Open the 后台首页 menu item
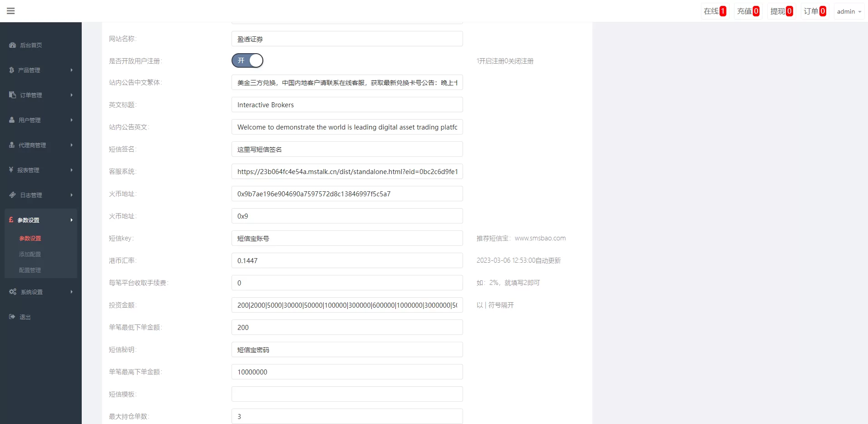 point(31,45)
